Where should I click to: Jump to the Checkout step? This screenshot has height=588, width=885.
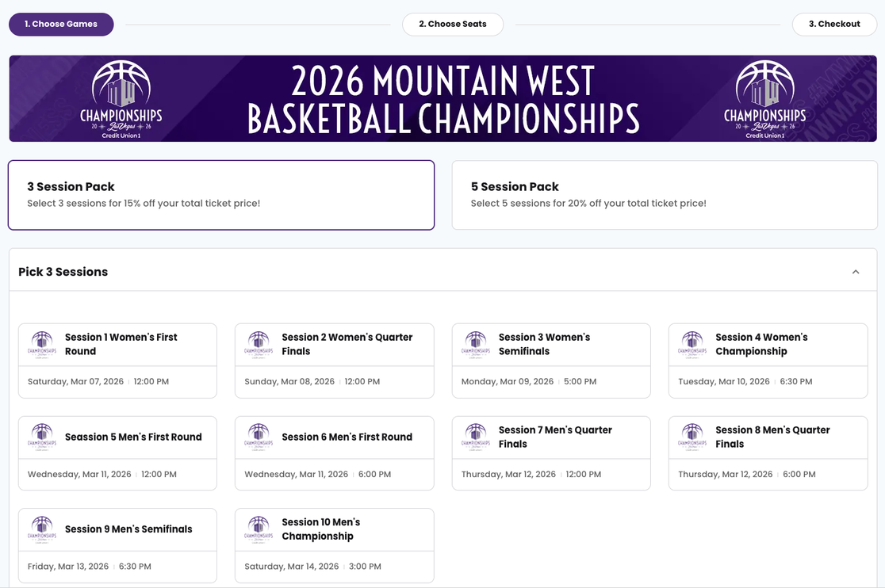[834, 25]
